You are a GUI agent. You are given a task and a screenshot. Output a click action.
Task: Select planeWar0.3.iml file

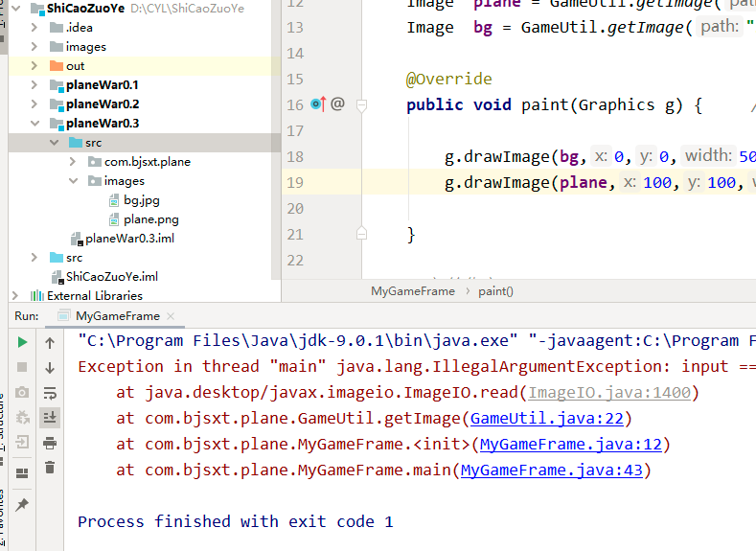coord(129,239)
